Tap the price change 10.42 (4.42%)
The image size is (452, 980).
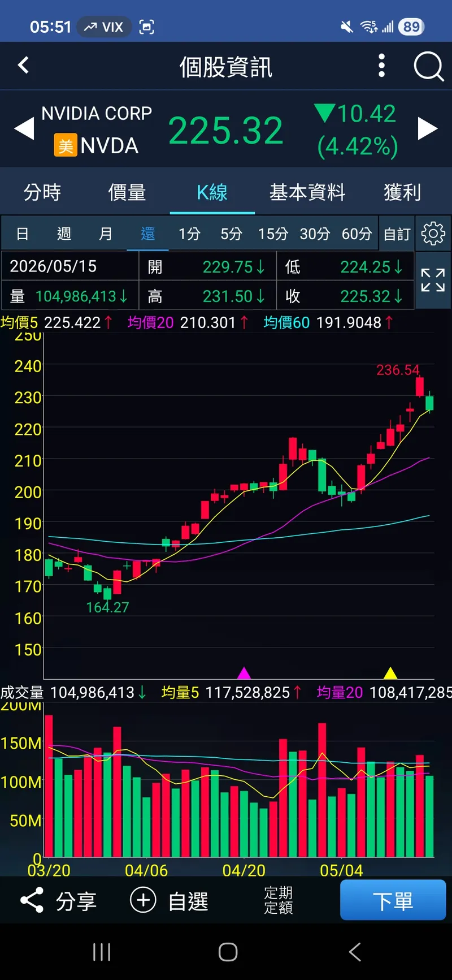click(357, 130)
